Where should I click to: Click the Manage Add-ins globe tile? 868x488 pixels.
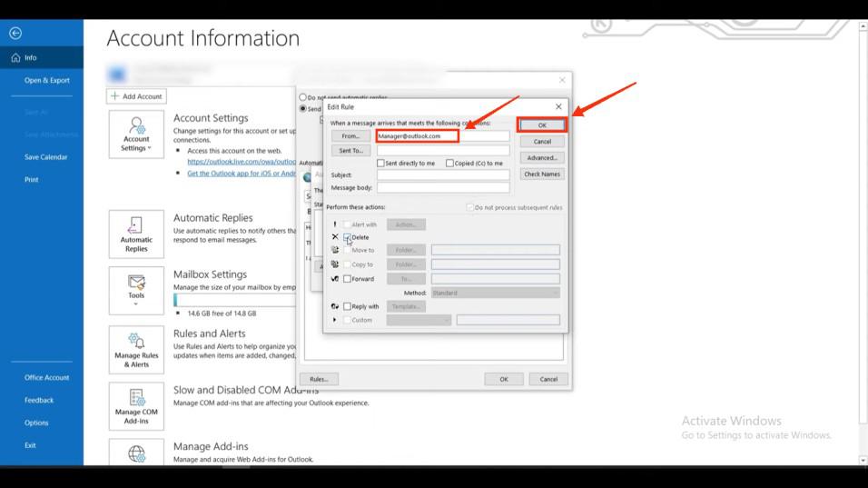click(136, 453)
